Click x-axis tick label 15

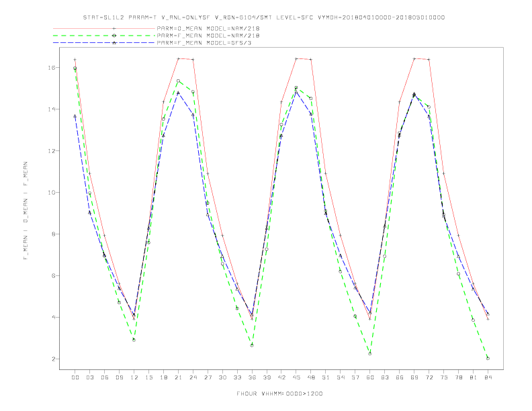coord(148,377)
